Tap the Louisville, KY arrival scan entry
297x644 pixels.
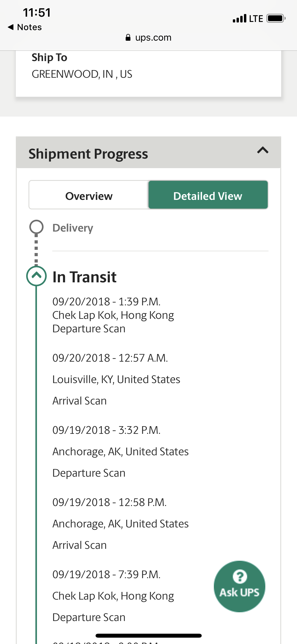point(116,379)
